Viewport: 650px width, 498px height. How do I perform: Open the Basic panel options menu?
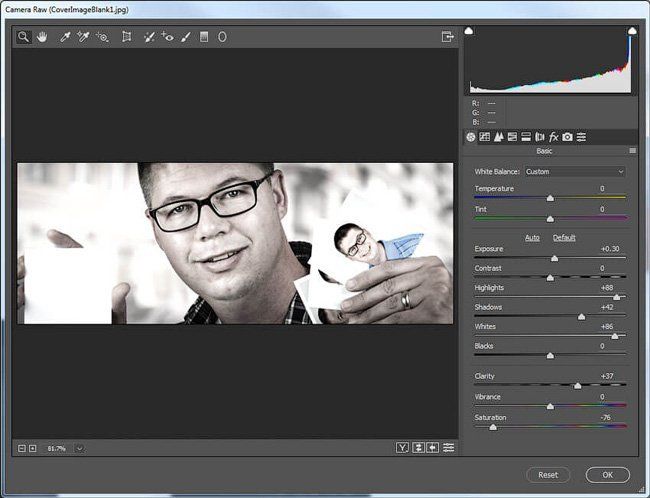click(632, 151)
